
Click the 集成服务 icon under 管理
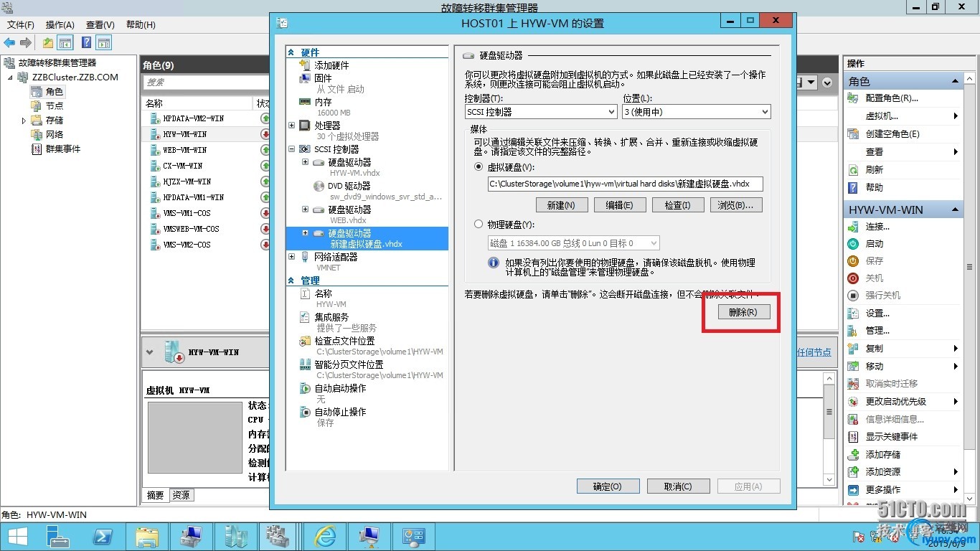click(x=305, y=317)
